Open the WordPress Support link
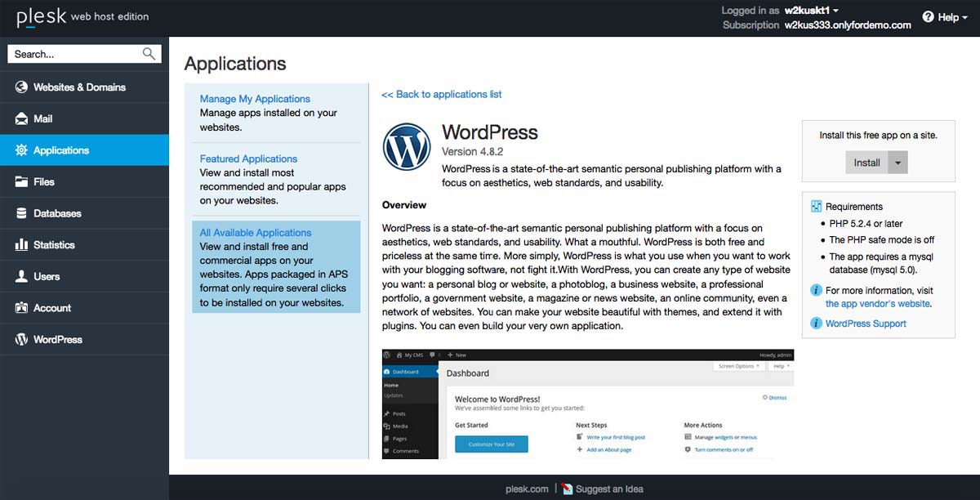Screen dimensions: 980x500 (x=866, y=324)
